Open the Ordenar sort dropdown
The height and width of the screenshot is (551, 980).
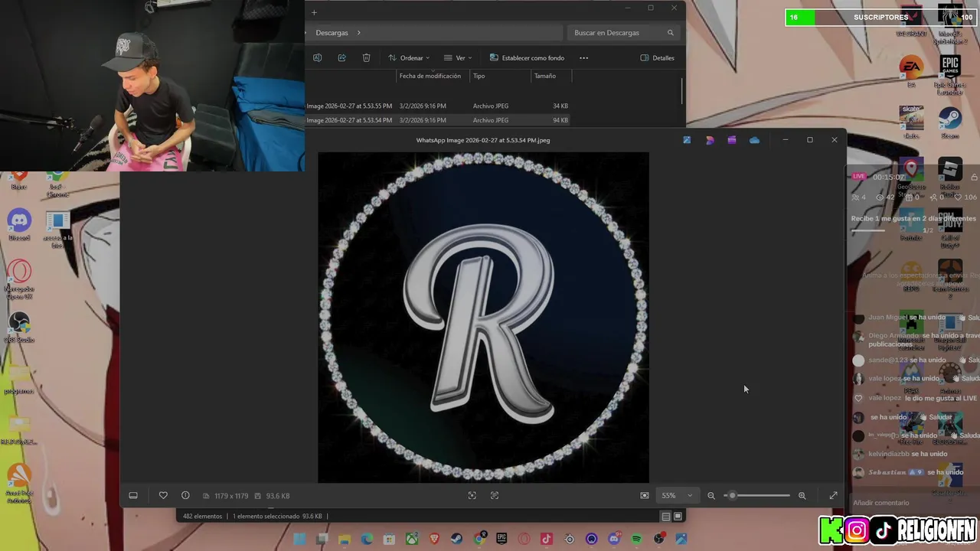[x=409, y=58]
